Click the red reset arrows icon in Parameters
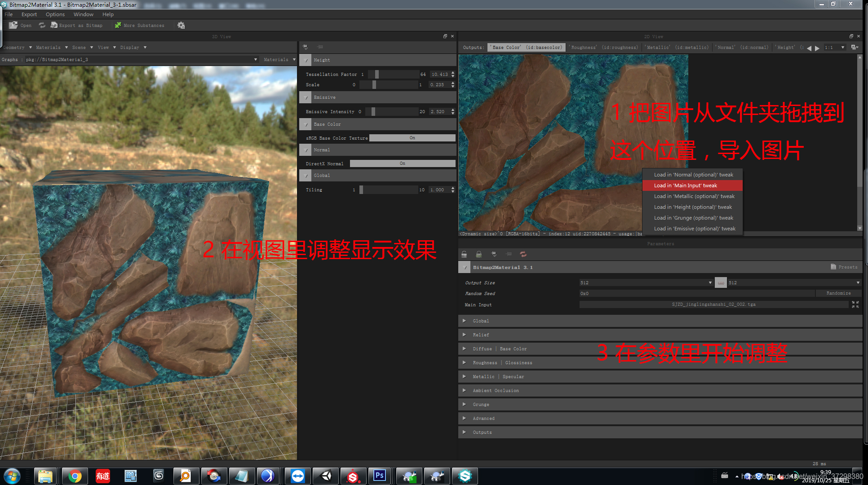 click(523, 254)
